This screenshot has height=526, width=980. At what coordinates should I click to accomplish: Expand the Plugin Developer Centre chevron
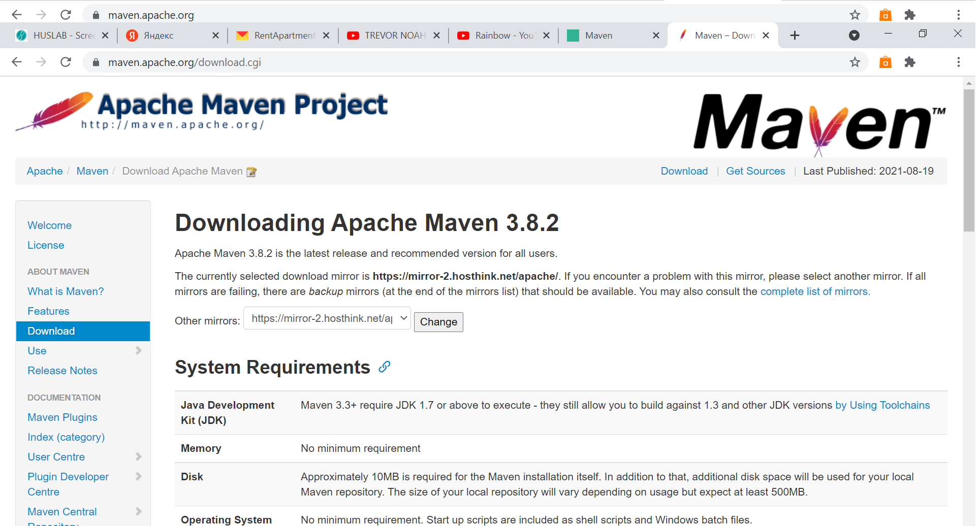pos(139,476)
